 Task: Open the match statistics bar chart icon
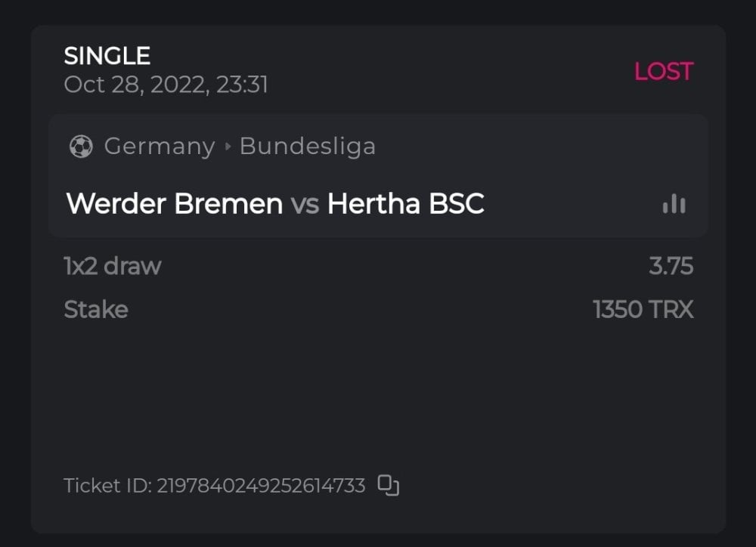674,204
